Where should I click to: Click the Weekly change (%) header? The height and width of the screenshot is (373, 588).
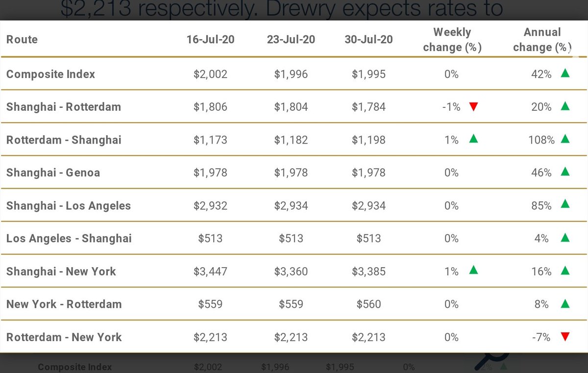(x=452, y=40)
